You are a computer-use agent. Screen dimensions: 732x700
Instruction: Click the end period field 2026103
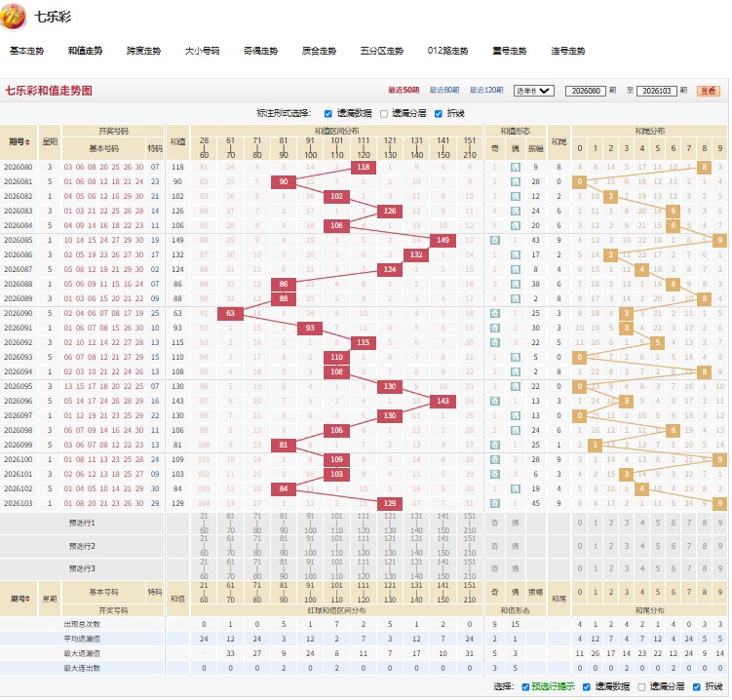tap(656, 91)
